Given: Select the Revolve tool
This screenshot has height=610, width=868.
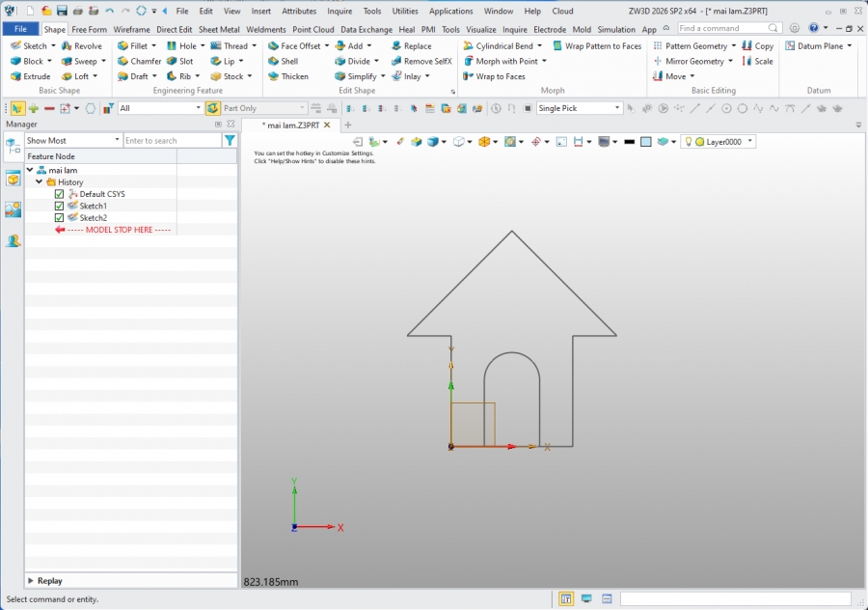Looking at the screenshot, I should tap(81, 46).
